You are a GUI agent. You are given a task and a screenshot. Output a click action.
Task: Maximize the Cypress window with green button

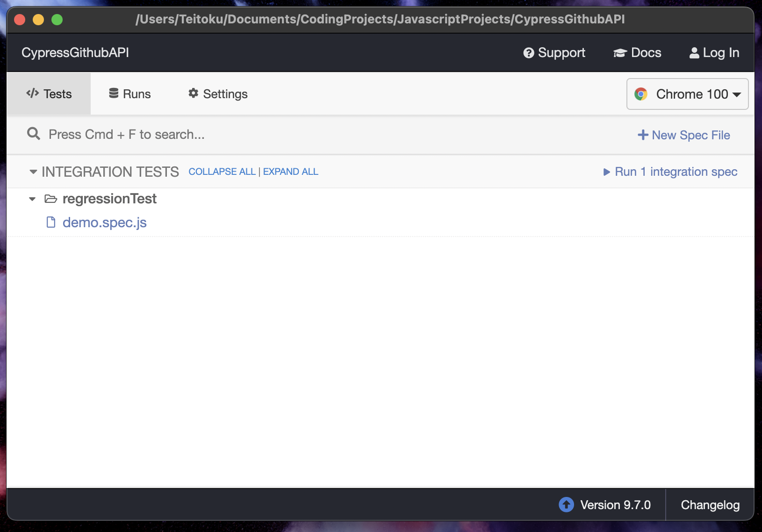click(57, 20)
